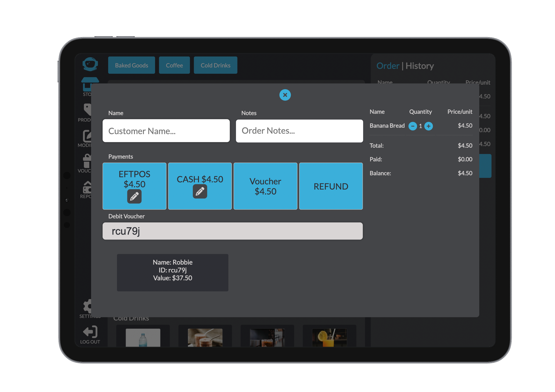This screenshot has width=555, height=392.
Task: Close the payment dialog with X
Action: pyautogui.click(x=285, y=95)
